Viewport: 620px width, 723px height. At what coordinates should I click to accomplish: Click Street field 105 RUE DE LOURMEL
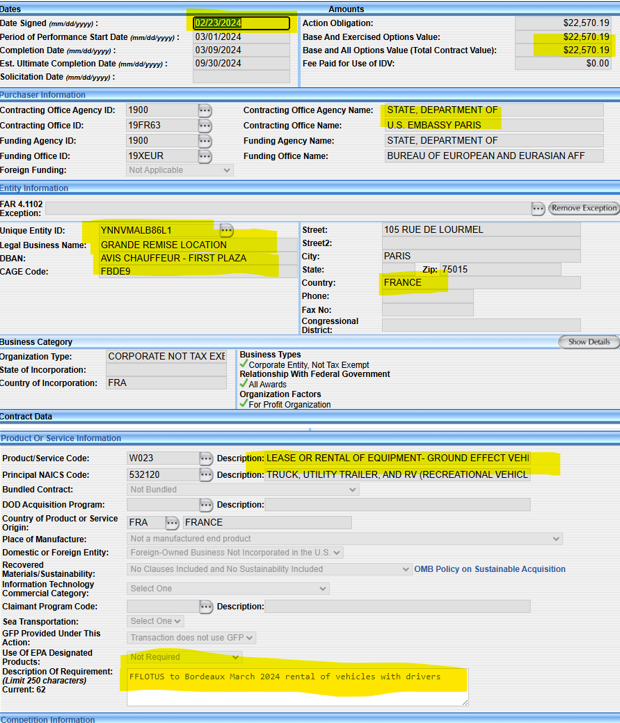coord(481,230)
